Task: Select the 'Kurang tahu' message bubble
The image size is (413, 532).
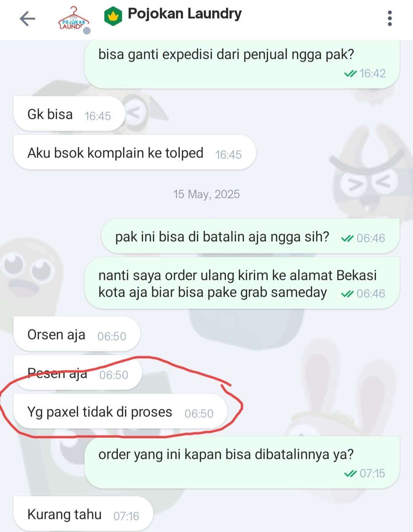Action: (x=83, y=514)
